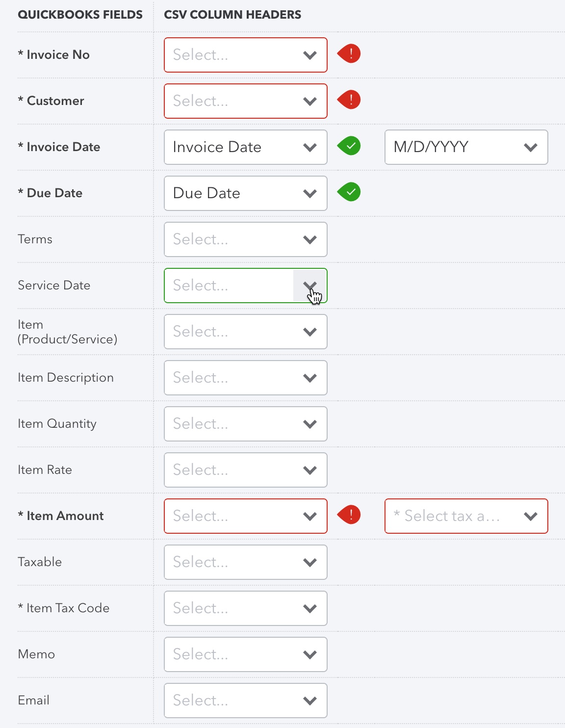Open the Customer column mapping dropdown

pyautogui.click(x=245, y=101)
